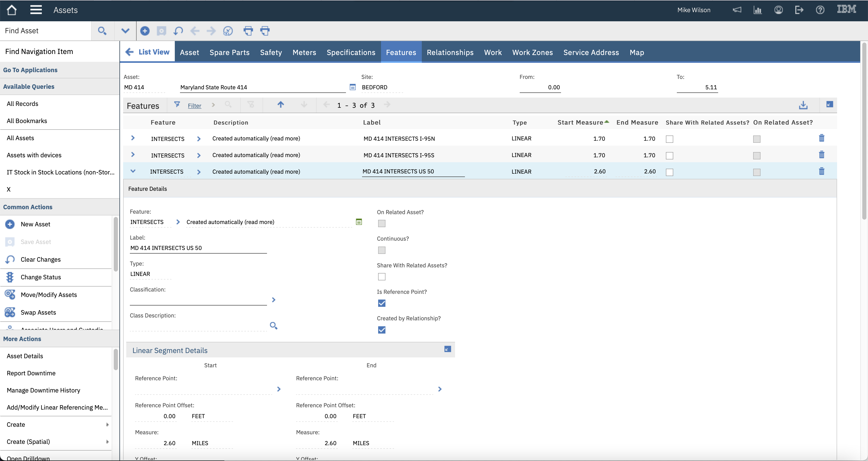
Task: Open the Map tab
Action: tap(637, 52)
